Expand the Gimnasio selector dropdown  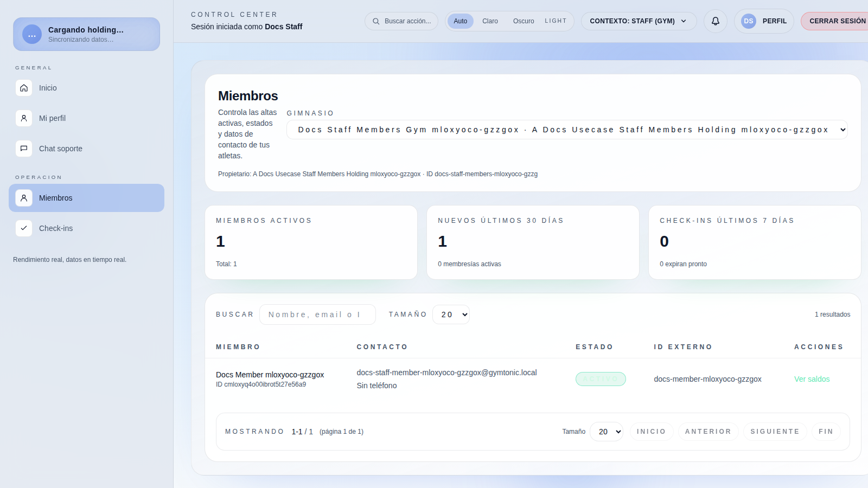tap(567, 130)
